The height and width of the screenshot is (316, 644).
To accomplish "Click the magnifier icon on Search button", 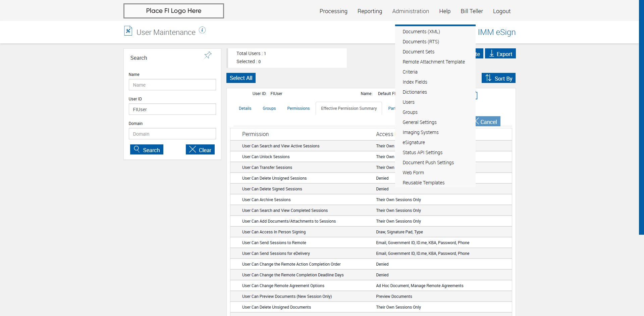I will [x=137, y=149].
